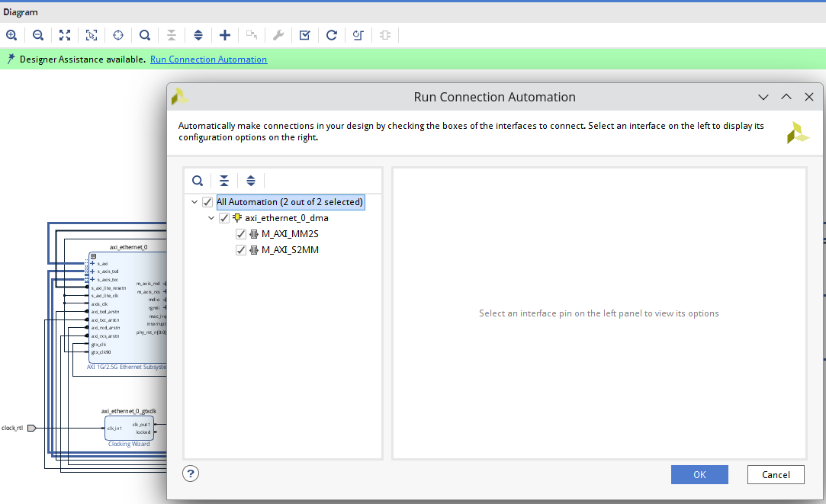Zoom out of the block diagram
The image size is (826, 504).
(x=38, y=35)
